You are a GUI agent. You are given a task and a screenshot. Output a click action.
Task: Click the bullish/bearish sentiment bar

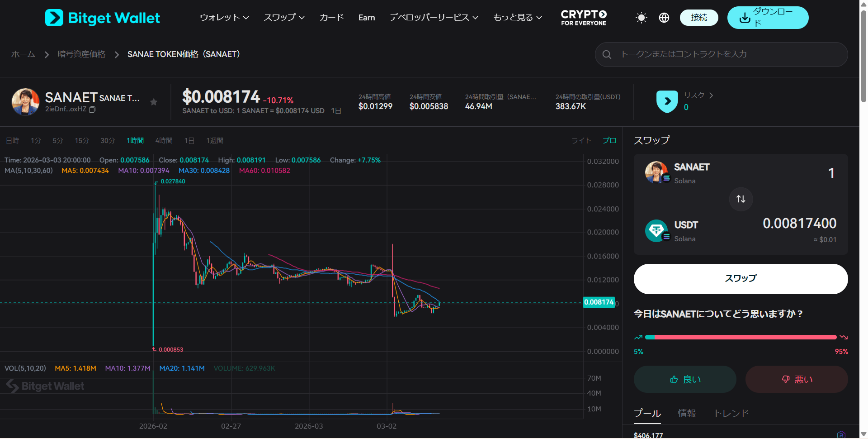(x=741, y=337)
